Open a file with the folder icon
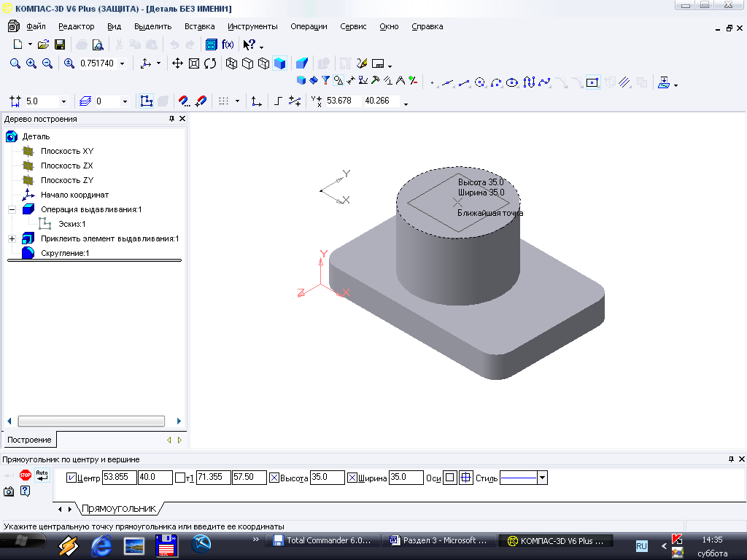 [x=43, y=44]
